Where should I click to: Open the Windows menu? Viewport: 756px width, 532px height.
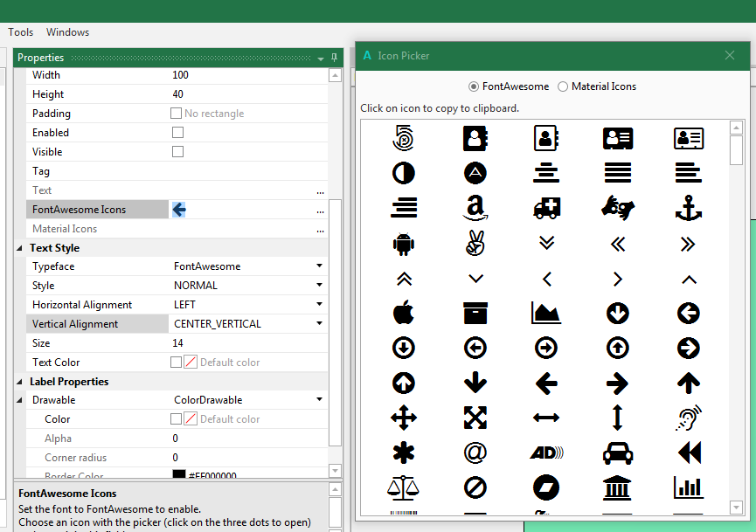tap(67, 32)
